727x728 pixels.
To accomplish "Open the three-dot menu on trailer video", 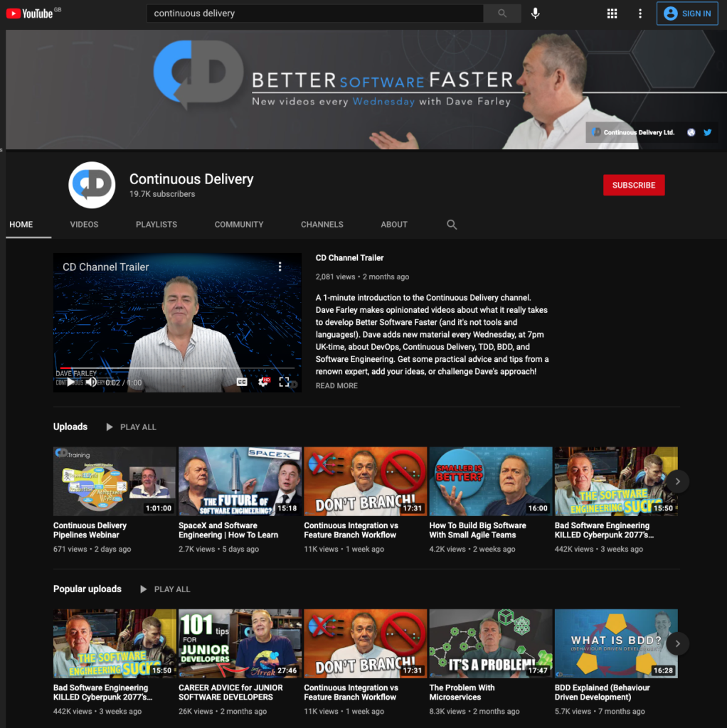I will coord(280,267).
